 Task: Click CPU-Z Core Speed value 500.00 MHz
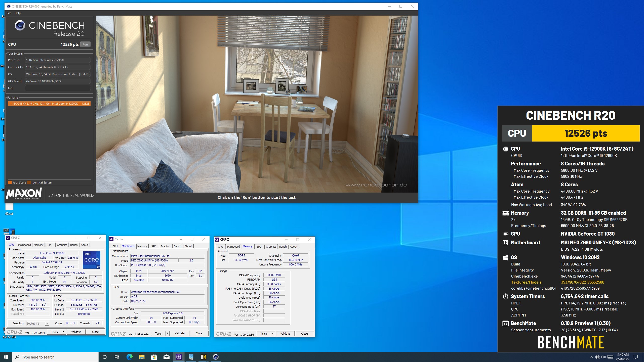(38, 300)
